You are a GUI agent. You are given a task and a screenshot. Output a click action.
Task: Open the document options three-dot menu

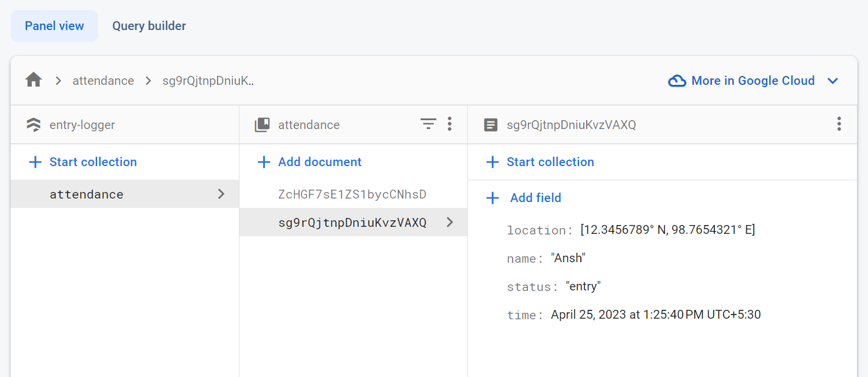pos(839,124)
